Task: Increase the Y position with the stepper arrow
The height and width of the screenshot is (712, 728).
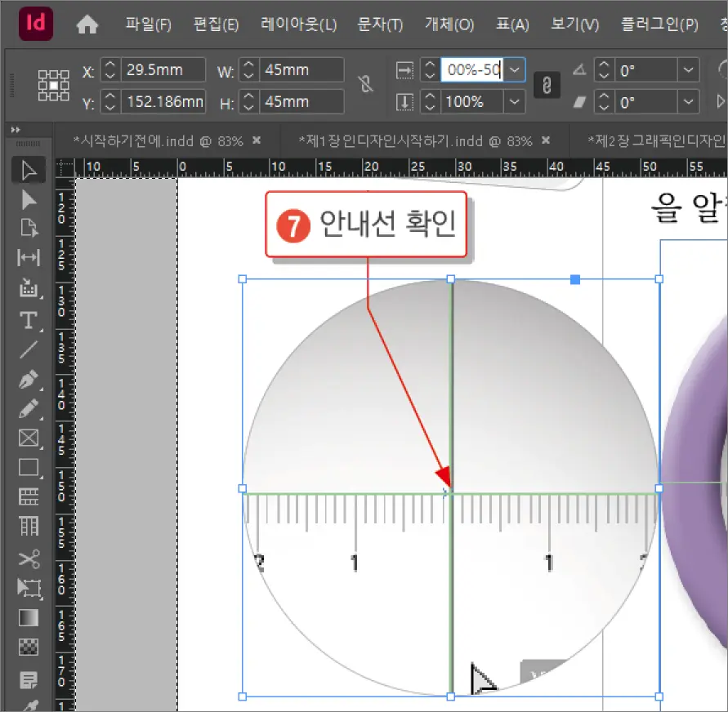Action: [109, 97]
